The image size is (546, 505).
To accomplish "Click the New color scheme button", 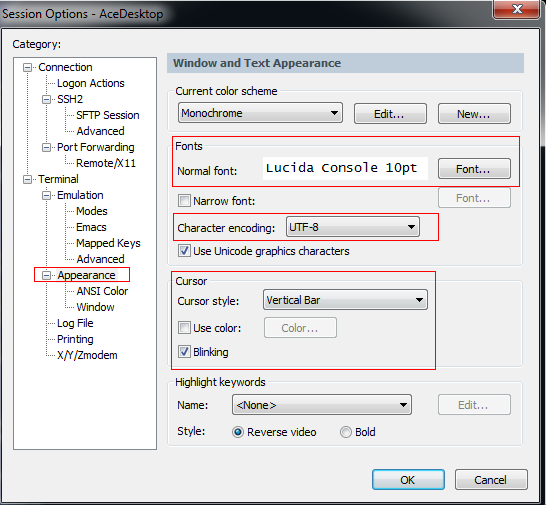I will tap(474, 114).
